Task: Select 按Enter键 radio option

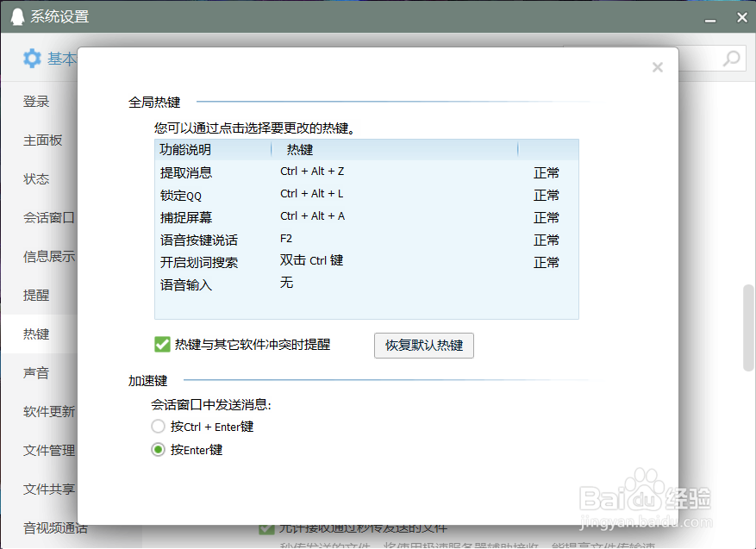Action: 158,450
